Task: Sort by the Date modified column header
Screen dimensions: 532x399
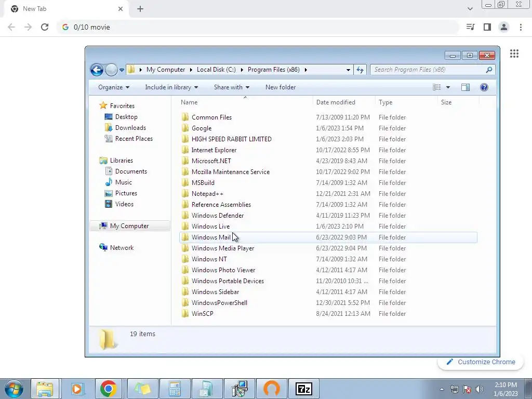Action: (336, 102)
